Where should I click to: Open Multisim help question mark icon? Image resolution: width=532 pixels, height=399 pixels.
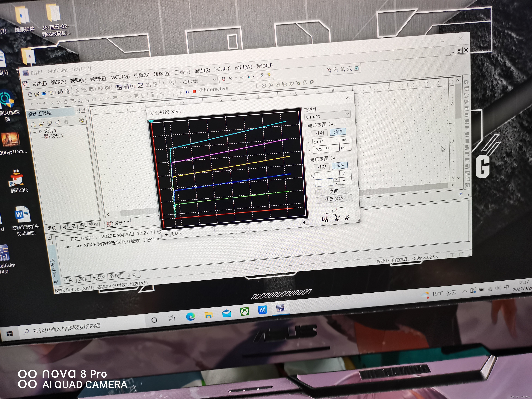coord(269,75)
